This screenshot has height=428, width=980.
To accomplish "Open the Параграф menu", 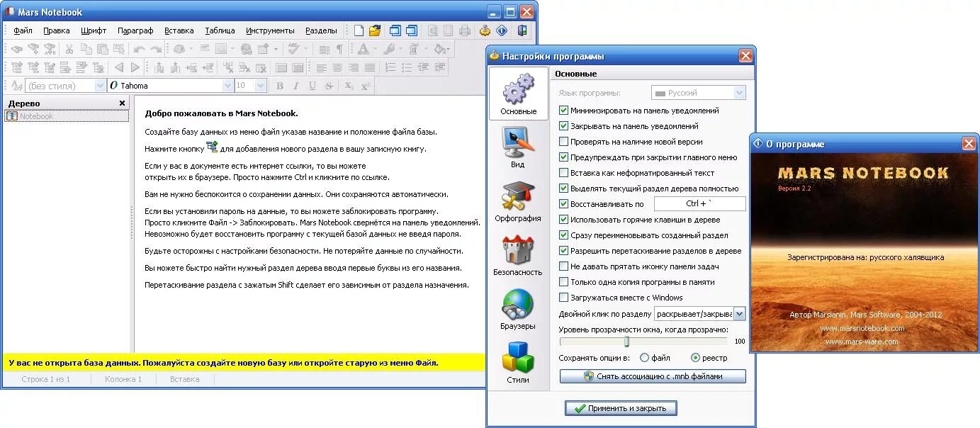I will pos(135,30).
